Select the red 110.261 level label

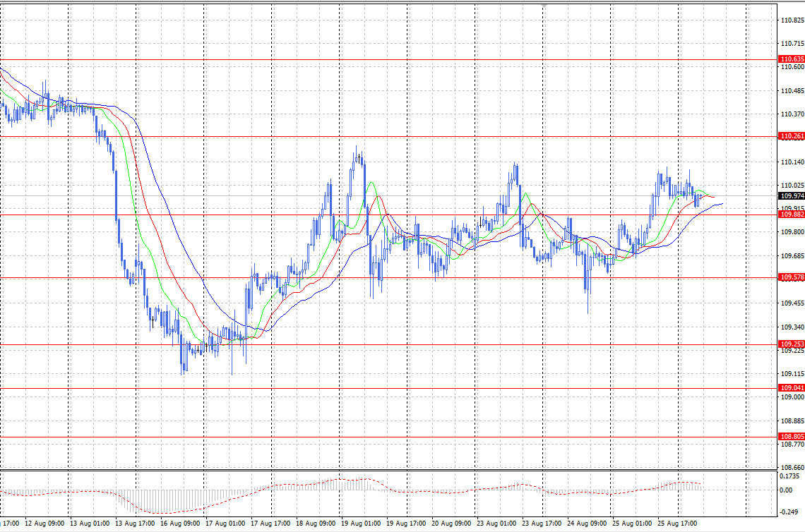tap(792, 136)
